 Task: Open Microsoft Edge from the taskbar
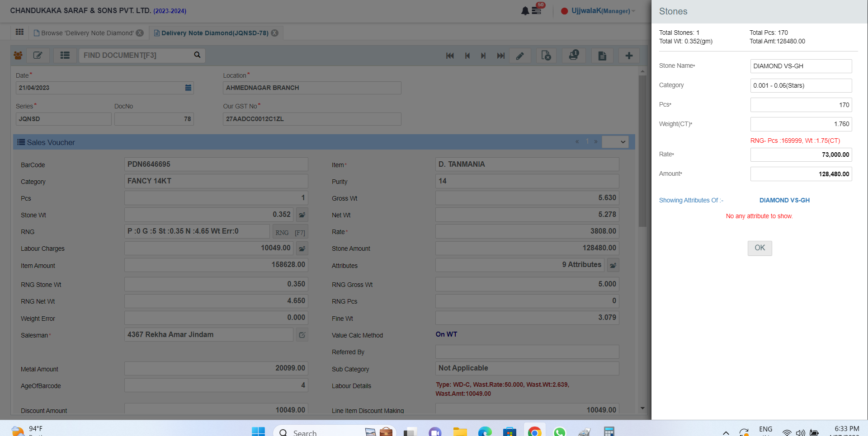pyautogui.click(x=485, y=431)
